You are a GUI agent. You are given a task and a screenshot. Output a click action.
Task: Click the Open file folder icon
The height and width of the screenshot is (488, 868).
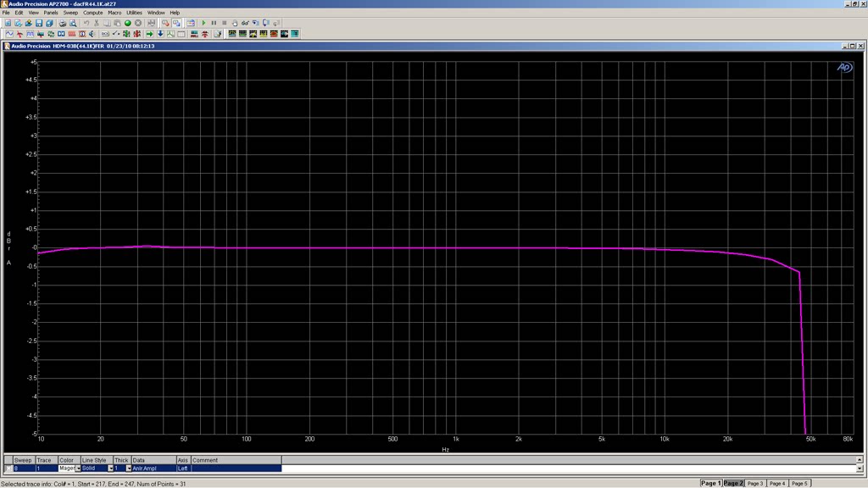coord(29,23)
